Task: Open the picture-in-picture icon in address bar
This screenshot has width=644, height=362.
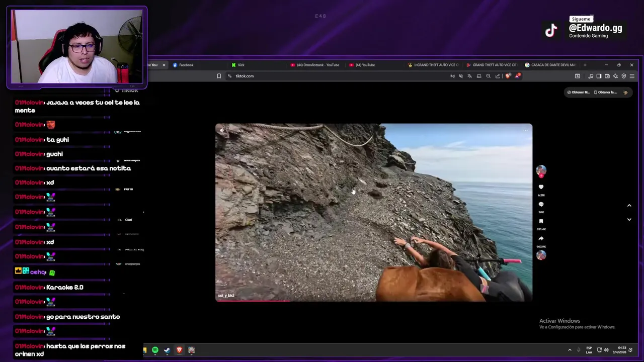Action: click(479, 76)
